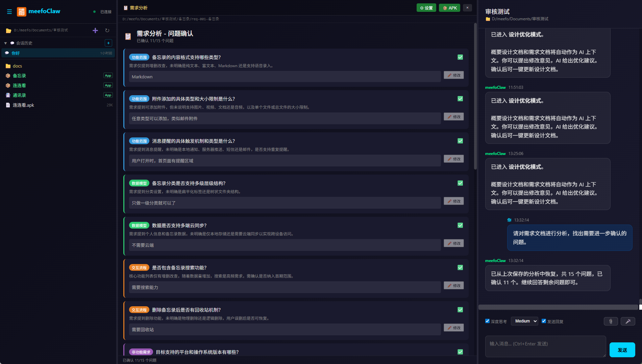Click the green APK button
Screen dimensions: 642x364
pos(450,8)
